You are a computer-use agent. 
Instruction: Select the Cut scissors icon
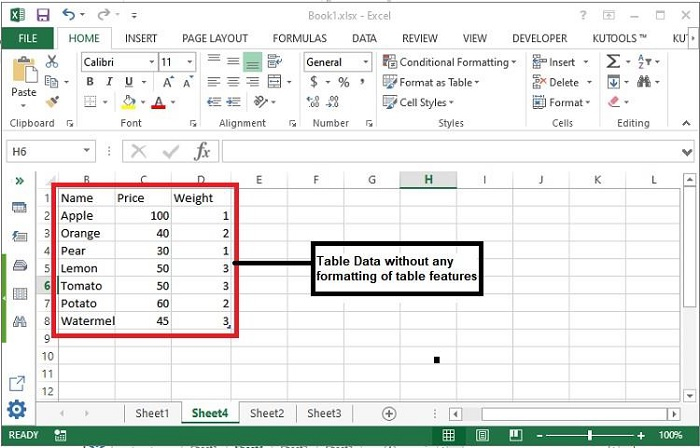pyautogui.click(x=52, y=62)
